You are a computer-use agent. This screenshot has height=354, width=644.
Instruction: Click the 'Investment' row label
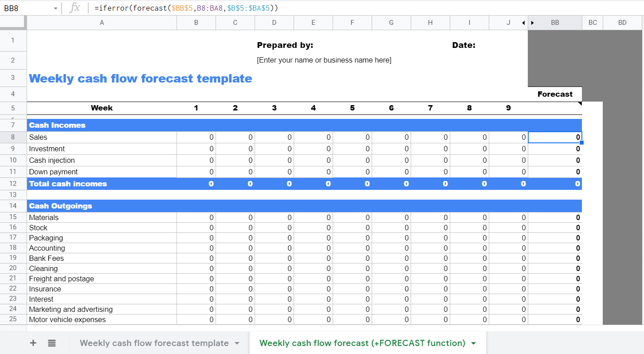coord(47,149)
